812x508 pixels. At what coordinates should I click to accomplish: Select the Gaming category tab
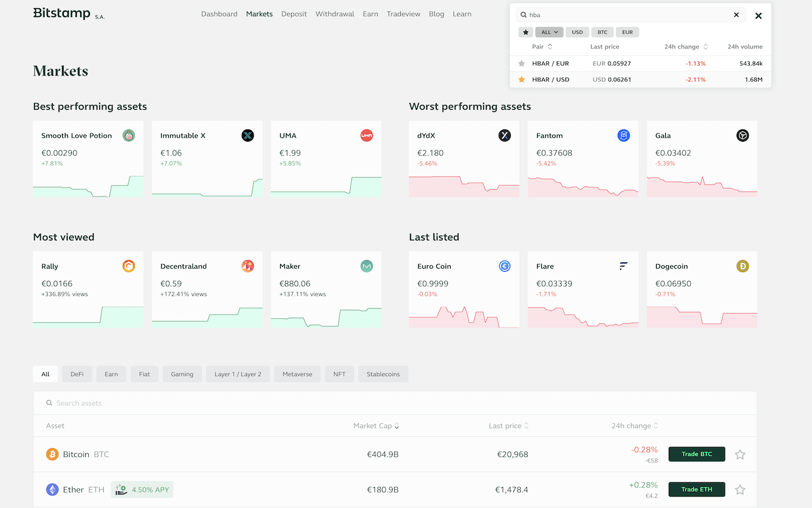[x=182, y=374]
